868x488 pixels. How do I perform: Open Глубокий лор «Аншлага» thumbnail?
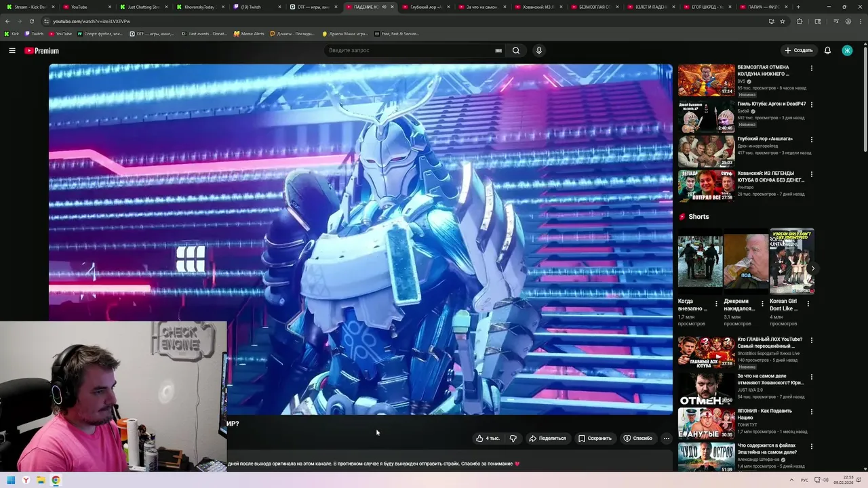706,150
